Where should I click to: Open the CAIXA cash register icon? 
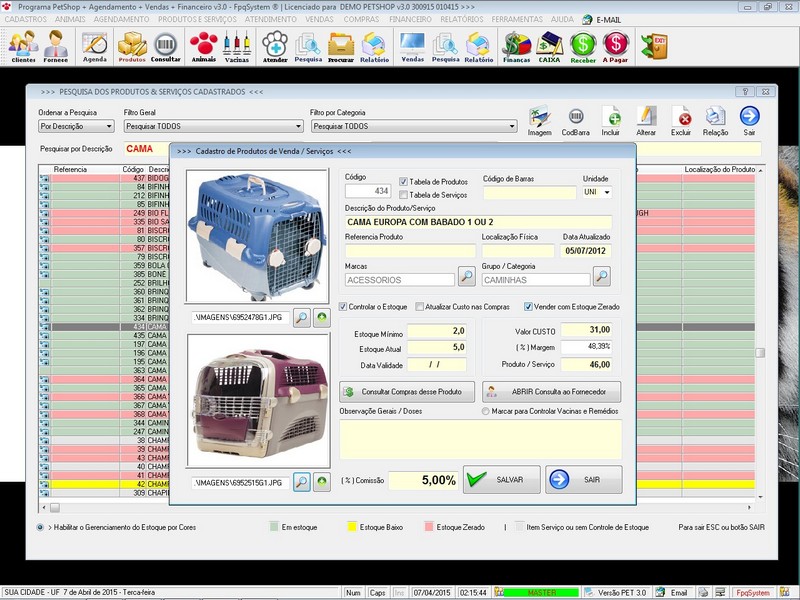(549, 45)
